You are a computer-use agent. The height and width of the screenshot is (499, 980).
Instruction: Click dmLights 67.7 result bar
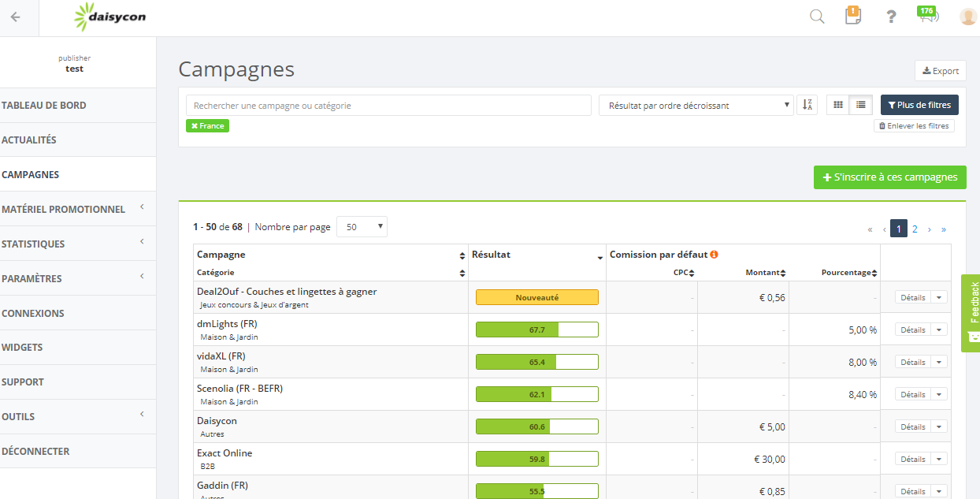pyautogui.click(x=537, y=330)
